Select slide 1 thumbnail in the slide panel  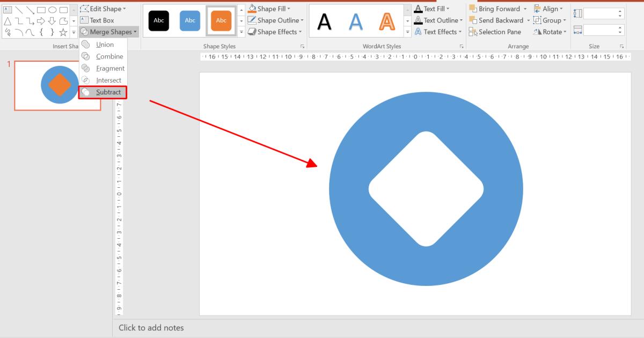[x=57, y=85]
